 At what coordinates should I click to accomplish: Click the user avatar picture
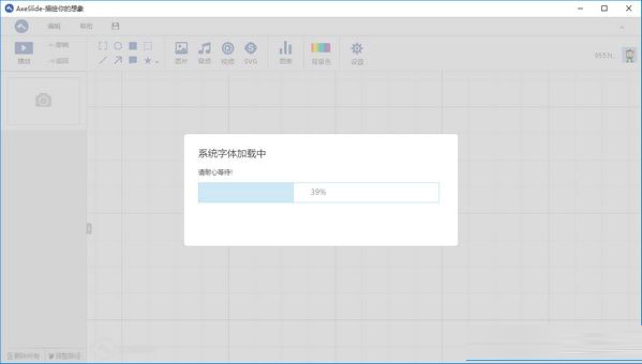630,55
